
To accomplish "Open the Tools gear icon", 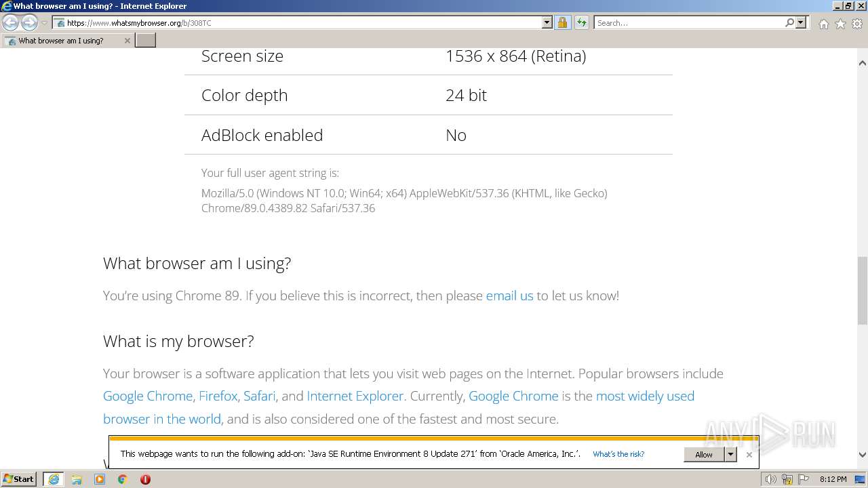I will (x=857, y=24).
